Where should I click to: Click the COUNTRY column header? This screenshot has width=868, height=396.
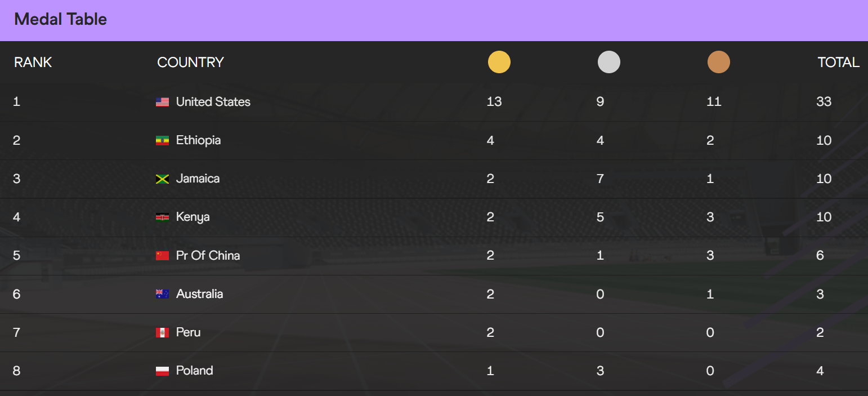click(191, 62)
